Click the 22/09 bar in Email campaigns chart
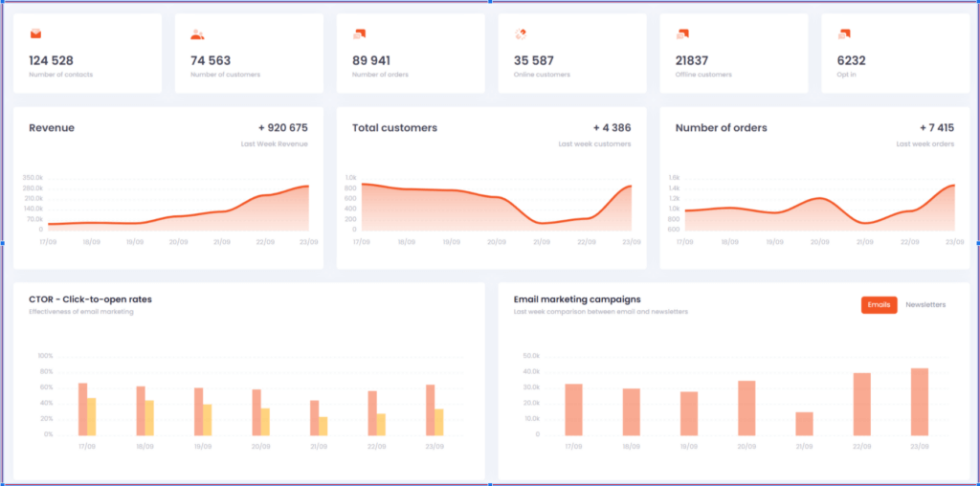This screenshot has height=486, width=980. (x=862, y=404)
